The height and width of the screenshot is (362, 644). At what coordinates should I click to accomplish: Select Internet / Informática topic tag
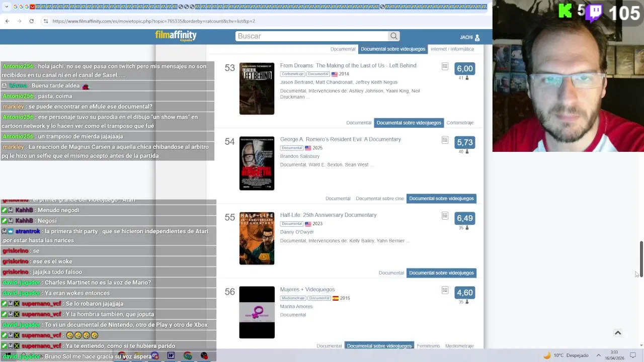click(452, 49)
